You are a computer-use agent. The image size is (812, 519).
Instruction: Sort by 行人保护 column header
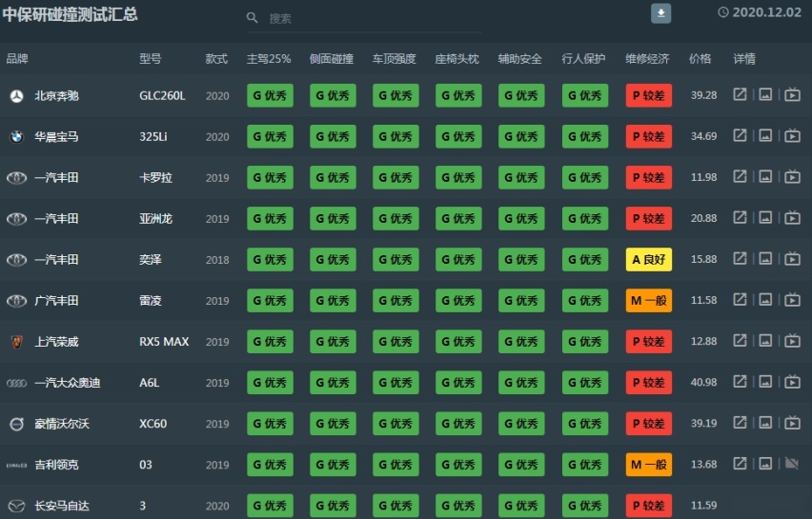click(x=583, y=58)
